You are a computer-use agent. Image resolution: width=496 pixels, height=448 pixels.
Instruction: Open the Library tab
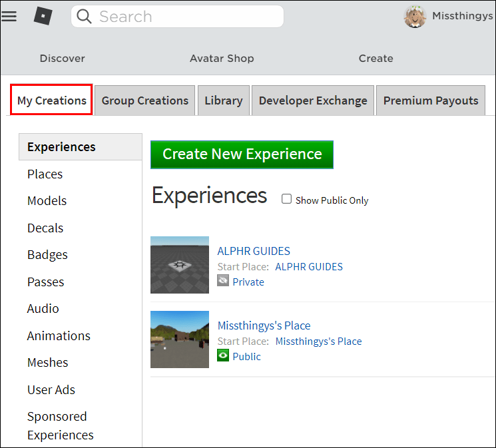click(224, 101)
